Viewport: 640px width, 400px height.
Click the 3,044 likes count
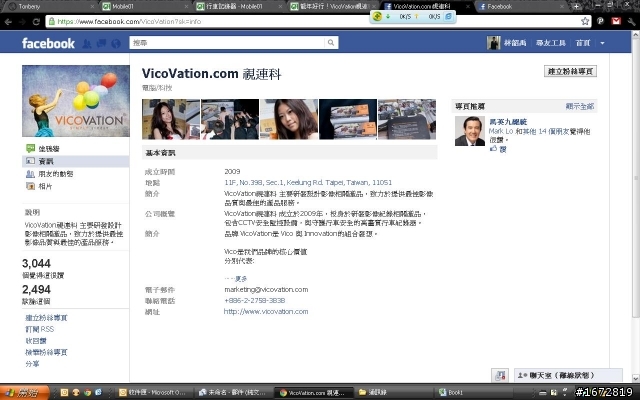tap(36, 263)
